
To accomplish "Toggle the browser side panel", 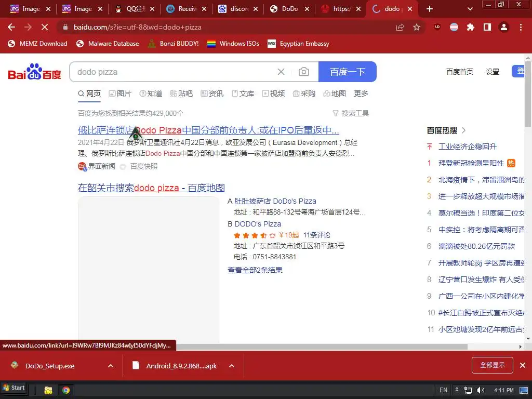I will pos(487,27).
